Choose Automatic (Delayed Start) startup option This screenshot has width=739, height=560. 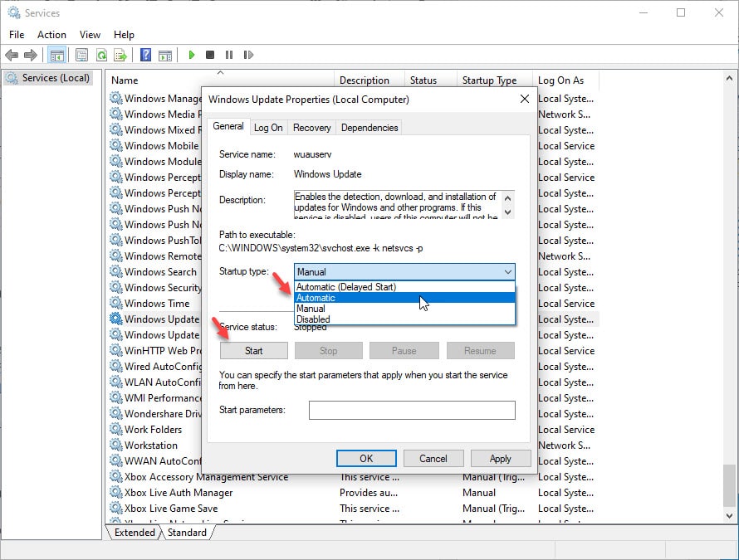coord(404,287)
